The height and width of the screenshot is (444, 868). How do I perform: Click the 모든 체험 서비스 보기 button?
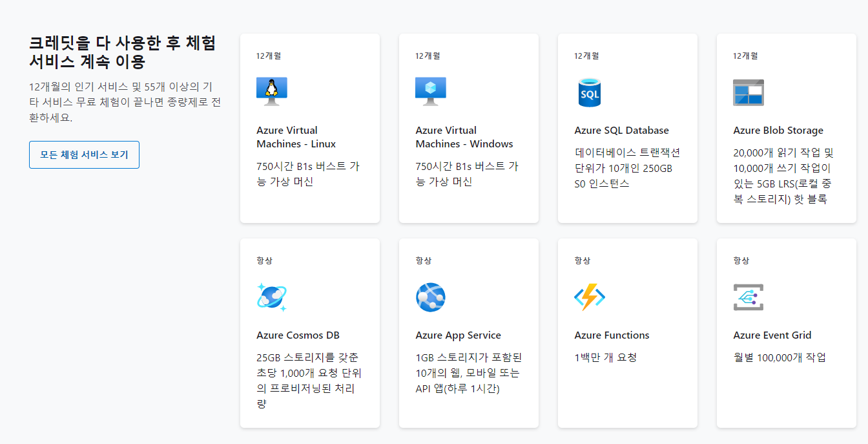[x=84, y=155]
